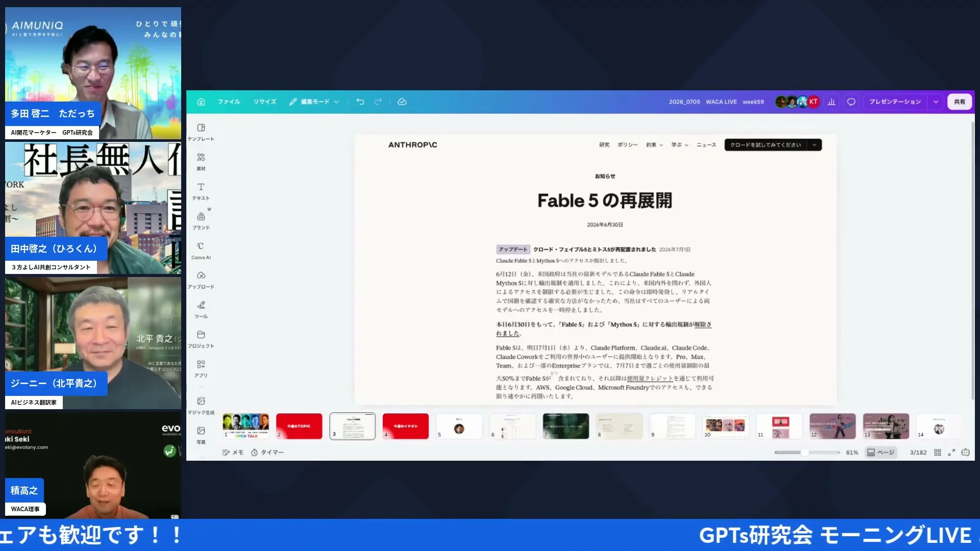Select slide thumbnail 12

click(832, 426)
